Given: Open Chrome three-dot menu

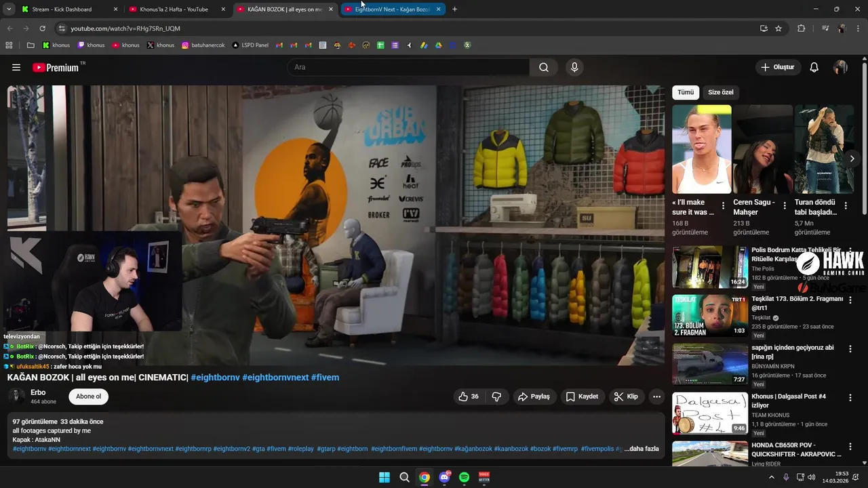Looking at the screenshot, I should (x=859, y=28).
